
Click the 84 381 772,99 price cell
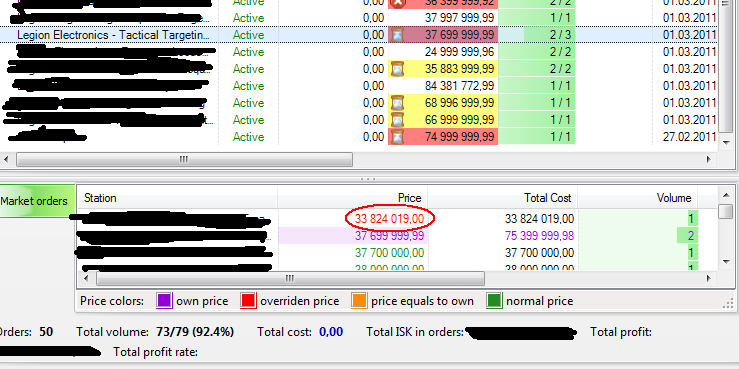[x=460, y=86]
